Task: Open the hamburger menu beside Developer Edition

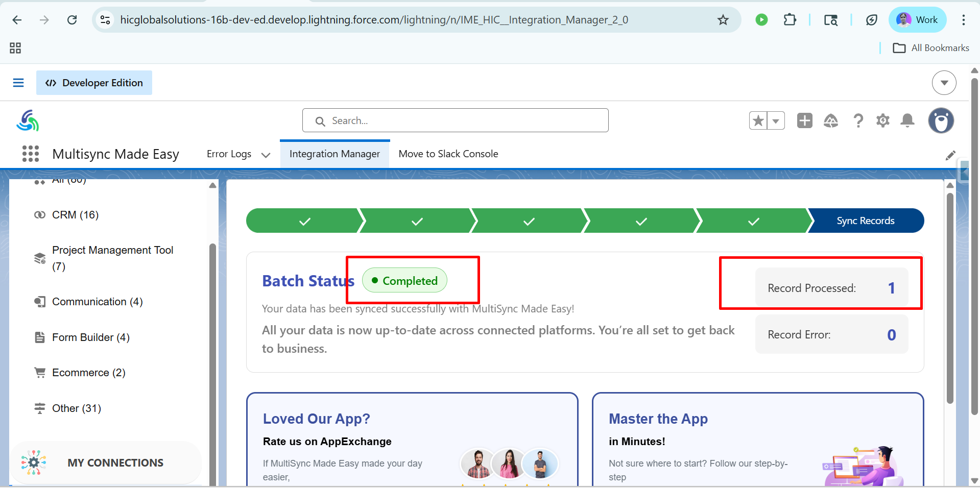Action: pyautogui.click(x=18, y=83)
